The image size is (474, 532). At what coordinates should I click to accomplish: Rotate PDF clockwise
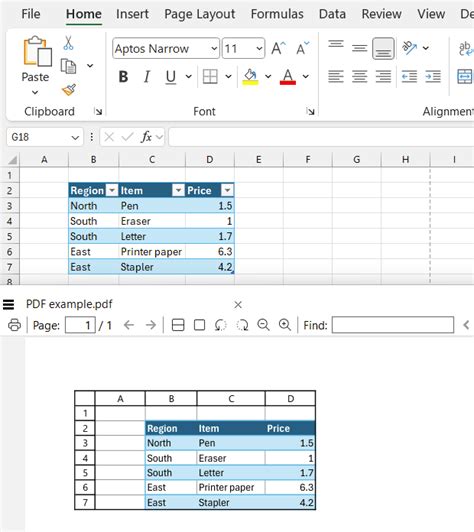pos(242,325)
